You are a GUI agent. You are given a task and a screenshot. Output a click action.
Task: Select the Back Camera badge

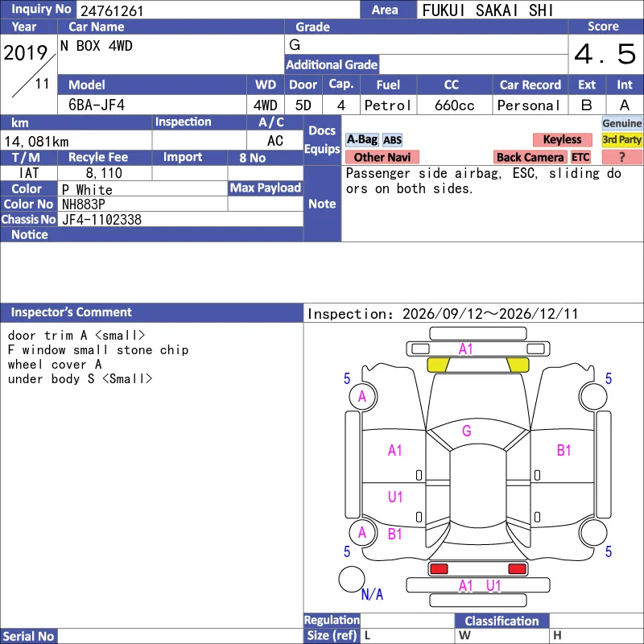530,157
